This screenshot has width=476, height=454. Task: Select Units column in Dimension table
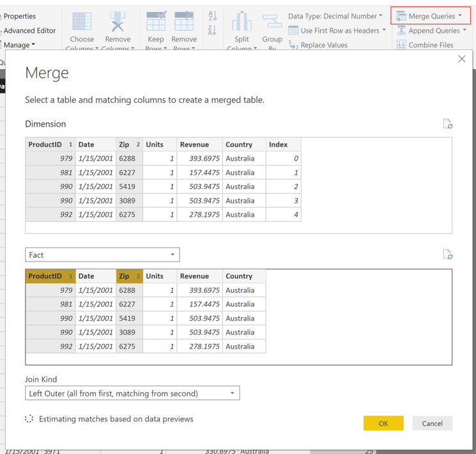point(160,145)
